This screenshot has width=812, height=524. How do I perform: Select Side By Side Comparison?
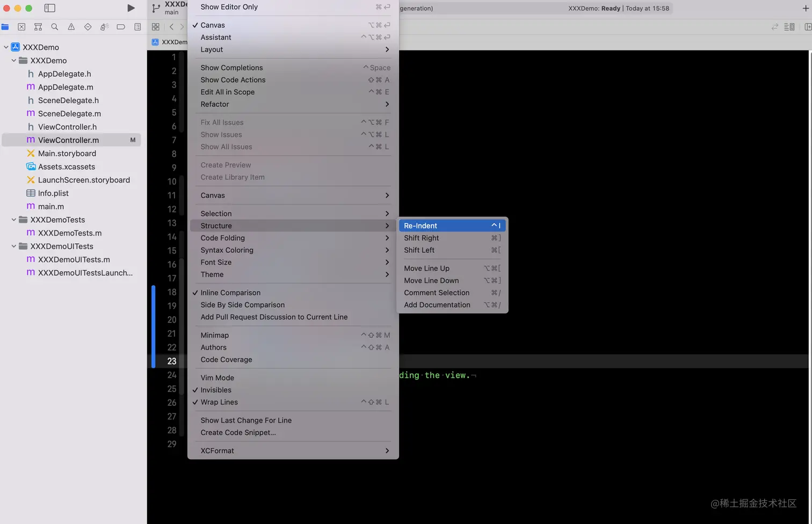point(293,305)
